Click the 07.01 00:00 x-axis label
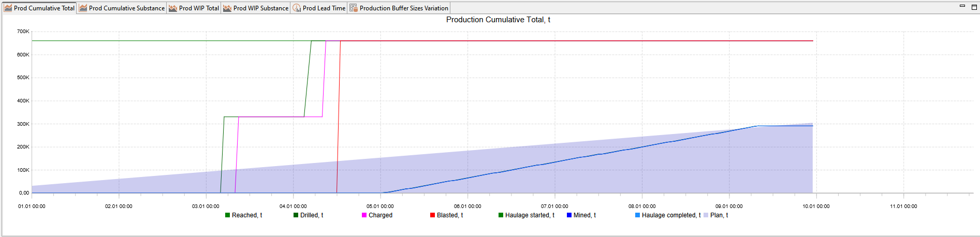Viewport: 980px width, 237px height. (554, 206)
